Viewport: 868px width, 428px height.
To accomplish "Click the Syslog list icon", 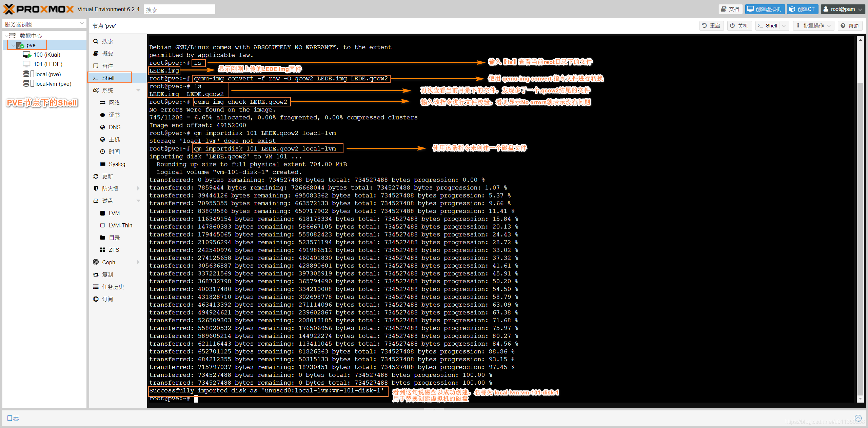I will [102, 164].
